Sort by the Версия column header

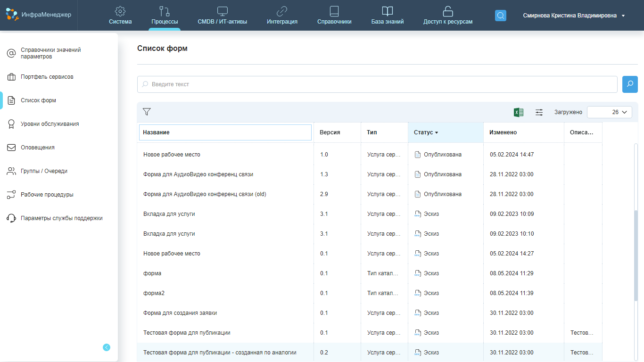click(338, 132)
